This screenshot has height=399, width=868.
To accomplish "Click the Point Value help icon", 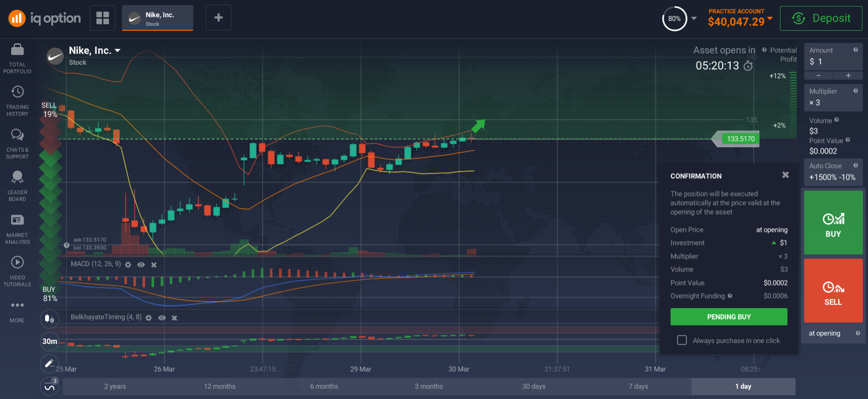I will pos(848,140).
